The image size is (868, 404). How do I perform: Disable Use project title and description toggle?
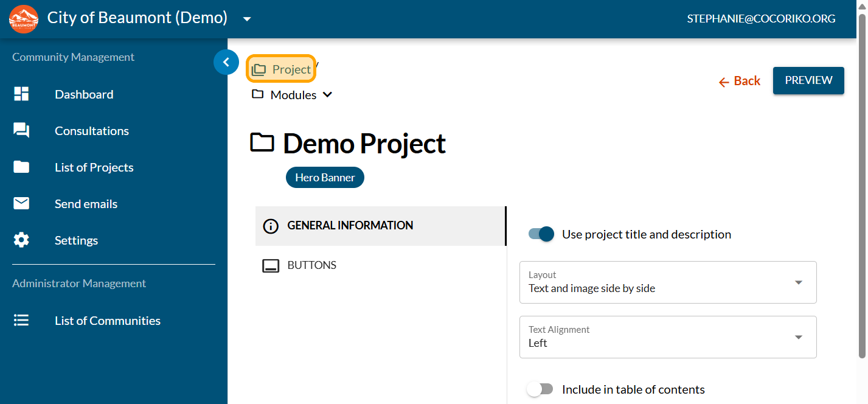click(541, 234)
